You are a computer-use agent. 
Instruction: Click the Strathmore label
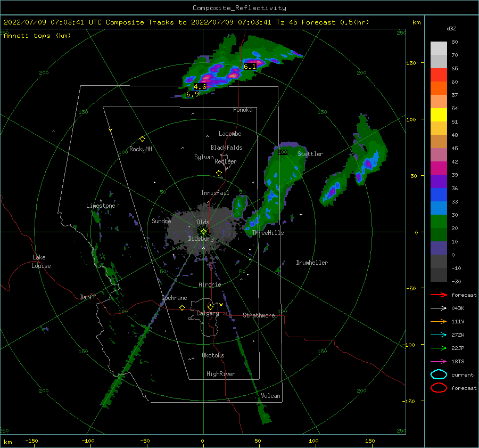[x=259, y=315]
